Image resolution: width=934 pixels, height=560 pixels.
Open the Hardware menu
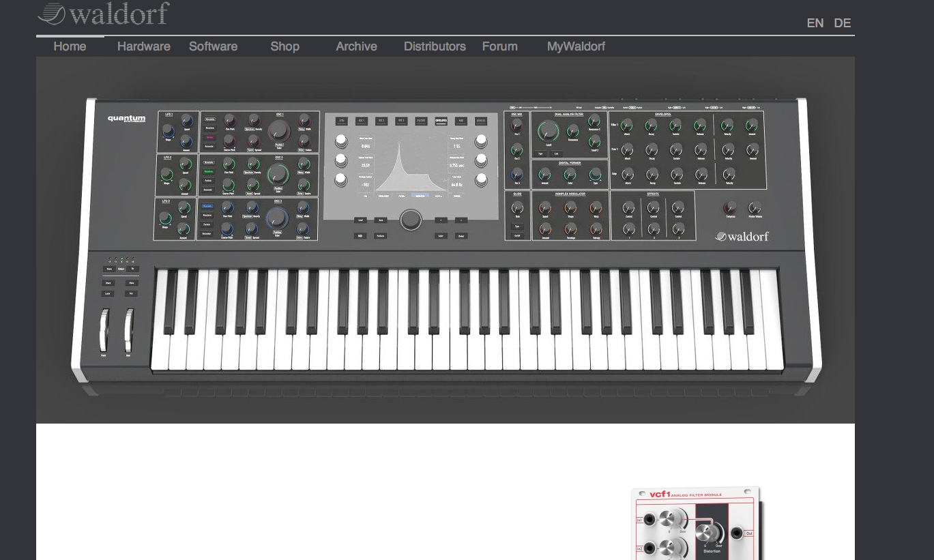[143, 46]
